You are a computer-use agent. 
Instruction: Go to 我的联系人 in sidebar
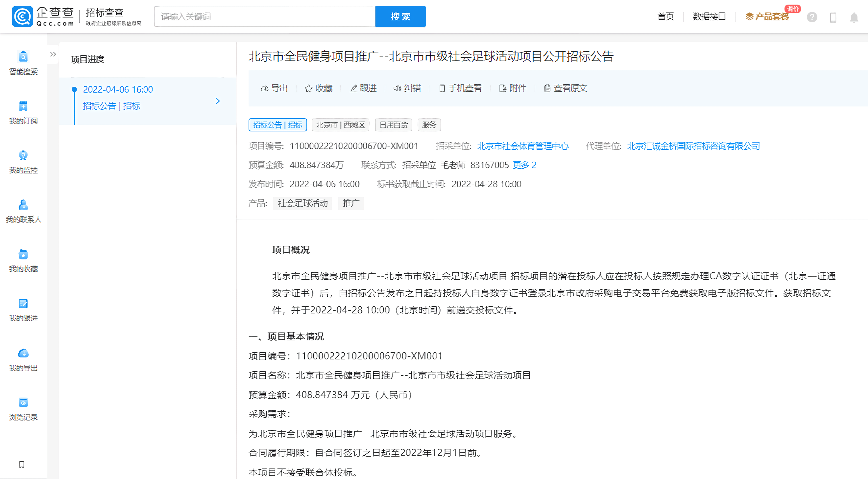point(23,205)
